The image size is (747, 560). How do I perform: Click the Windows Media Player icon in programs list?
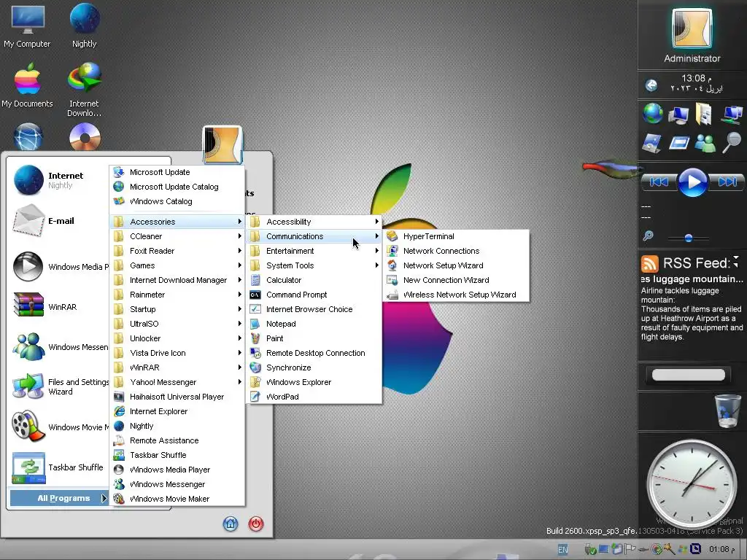click(119, 470)
